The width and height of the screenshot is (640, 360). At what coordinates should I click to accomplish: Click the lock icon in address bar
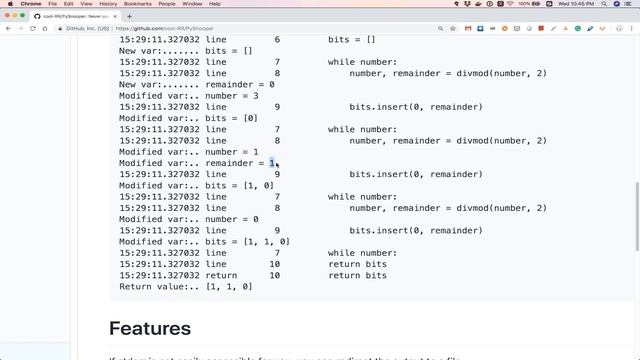click(60, 29)
